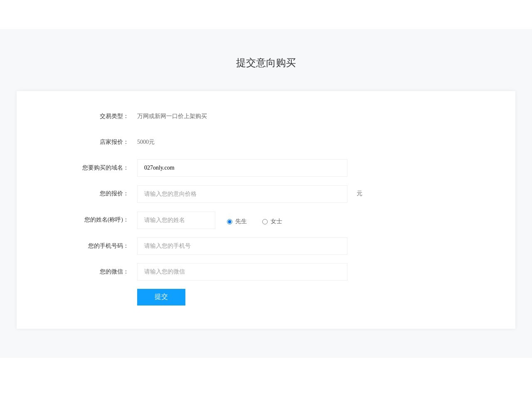Focus the 请输入您的姓名 name field
The image size is (532, 399).
coord(176,220)
